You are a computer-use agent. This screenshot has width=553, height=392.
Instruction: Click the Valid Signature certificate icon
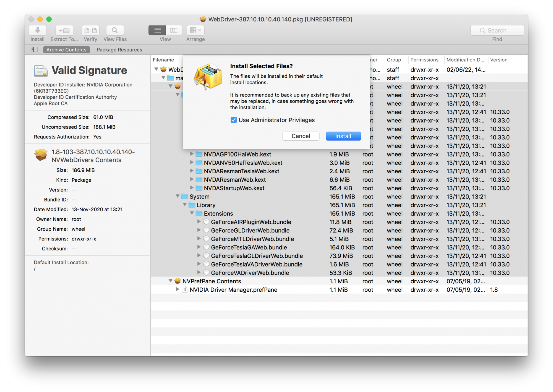pos(41,71)
